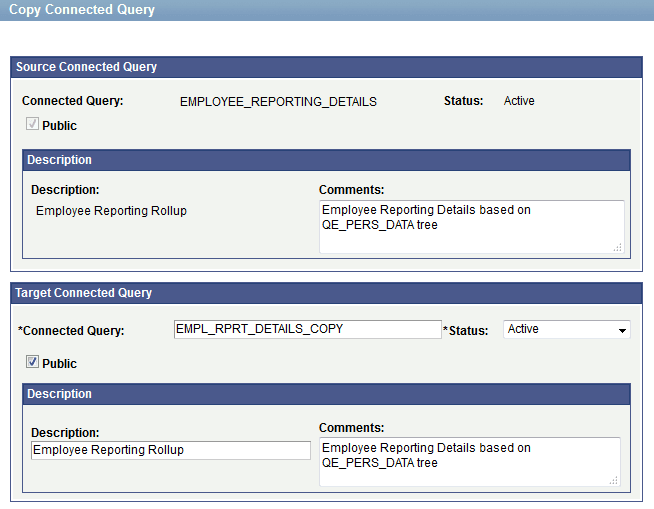This screenshot has width=654, height=509.
Task: Click the Copy Connected Query page title
Action: pyautogui.click(x=82, y=10)
